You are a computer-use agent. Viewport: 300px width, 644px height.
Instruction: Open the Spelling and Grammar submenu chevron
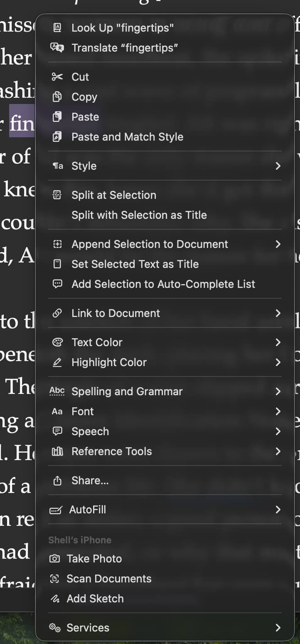click(x=278, y=391)
